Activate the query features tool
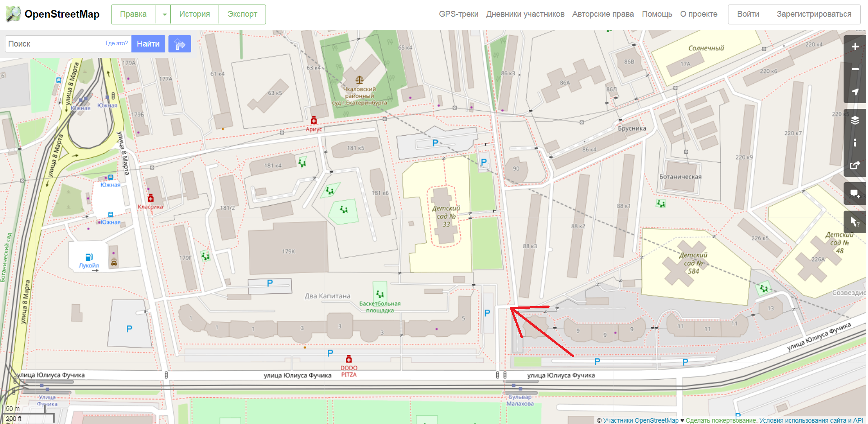This screenshot has width=868, height=424. [x=855, y=222]
